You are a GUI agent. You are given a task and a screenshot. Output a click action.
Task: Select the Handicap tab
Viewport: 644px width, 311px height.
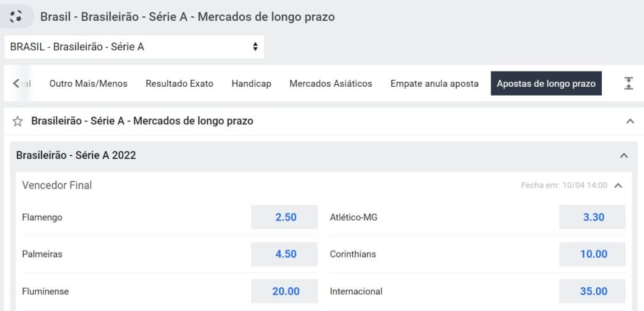point(252,84)
